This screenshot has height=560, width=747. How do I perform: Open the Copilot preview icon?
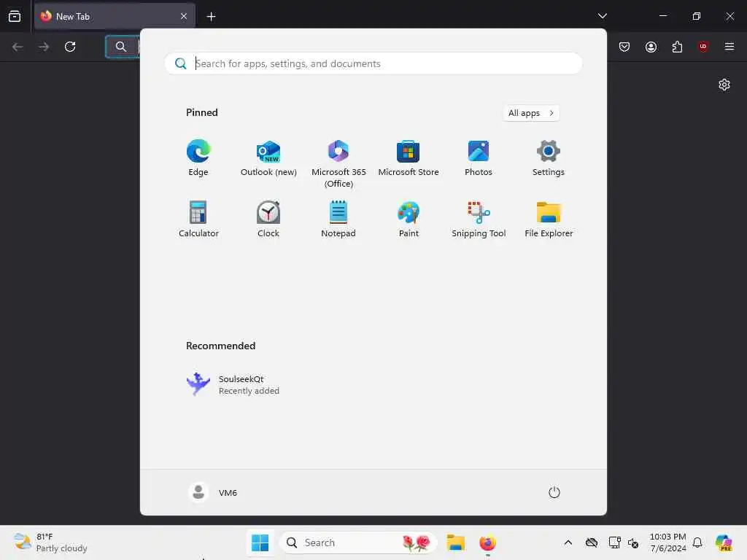pyautogui.click(x=724, y=542)
